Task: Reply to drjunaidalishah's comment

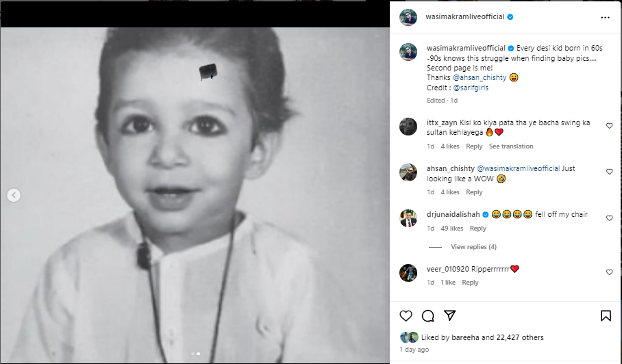Action: (477, 229)
